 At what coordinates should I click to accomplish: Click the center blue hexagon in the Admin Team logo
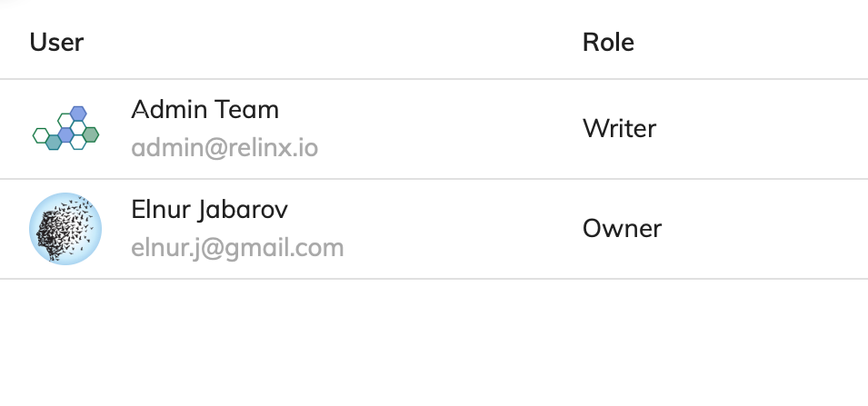pyautogui.click(x=65, y=135)
